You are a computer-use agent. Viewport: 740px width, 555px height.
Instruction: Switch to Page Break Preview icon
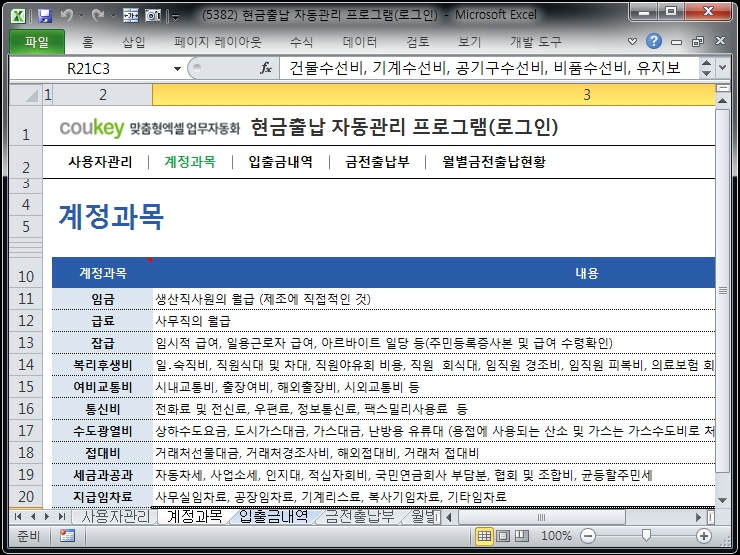click(x=521, y=536)
